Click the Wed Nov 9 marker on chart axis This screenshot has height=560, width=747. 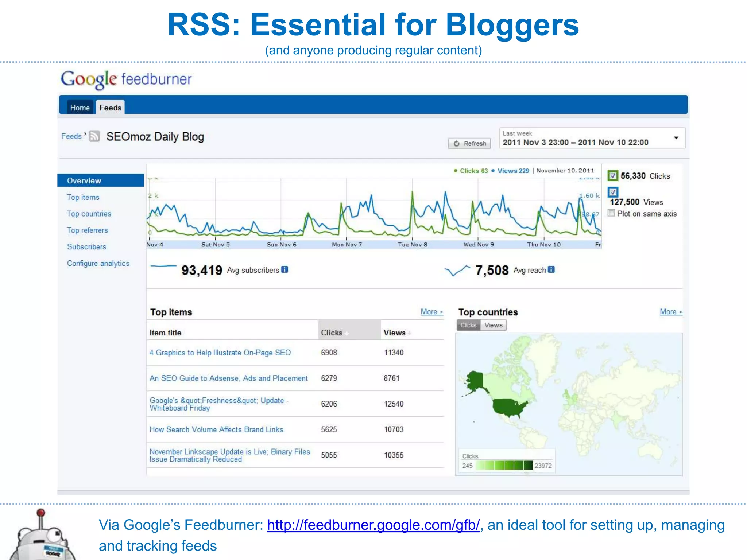[x=479, y=245]
